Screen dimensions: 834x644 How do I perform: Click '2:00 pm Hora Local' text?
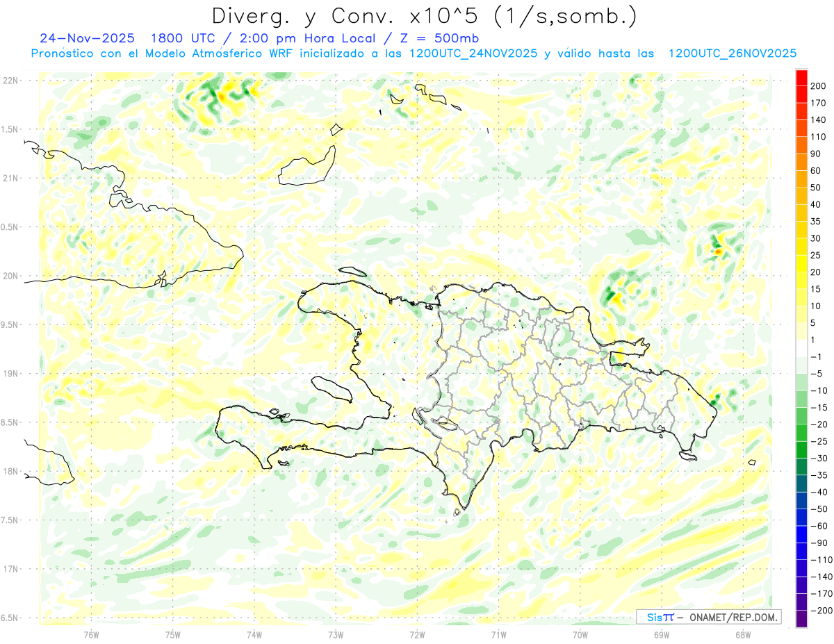click(x=309, y=38)
